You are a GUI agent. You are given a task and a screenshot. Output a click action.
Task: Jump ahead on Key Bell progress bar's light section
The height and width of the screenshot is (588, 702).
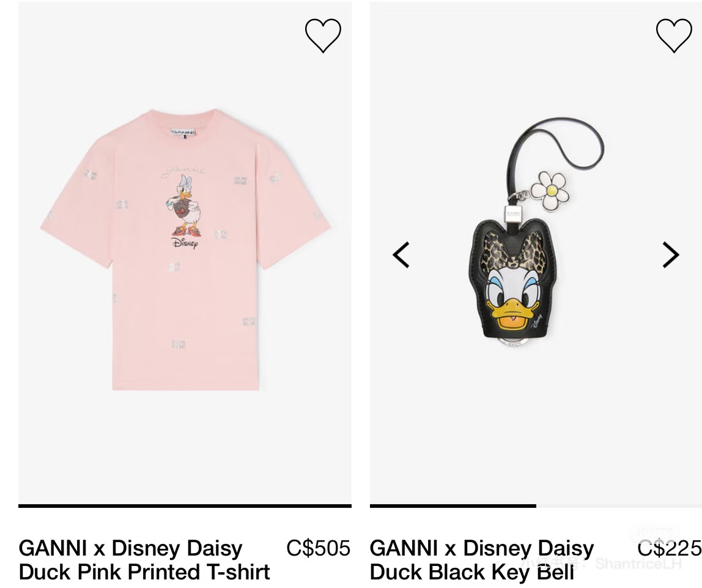pyautogui.click(x=619, y=506)
